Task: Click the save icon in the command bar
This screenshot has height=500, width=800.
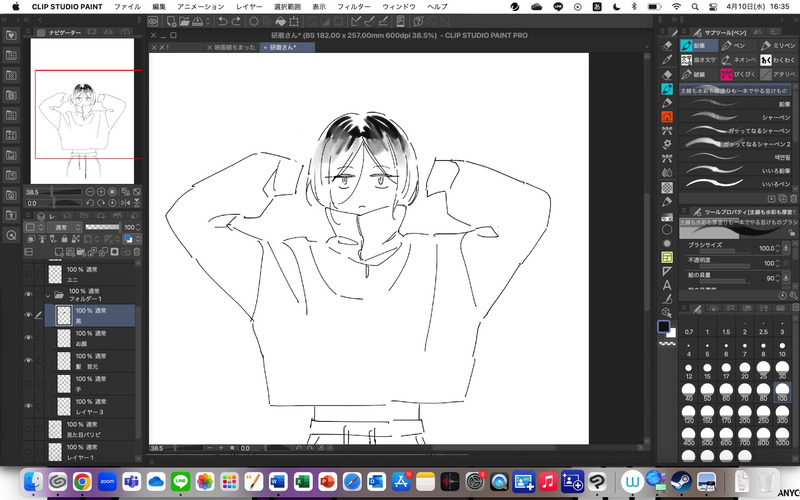Action: point(196,21)
